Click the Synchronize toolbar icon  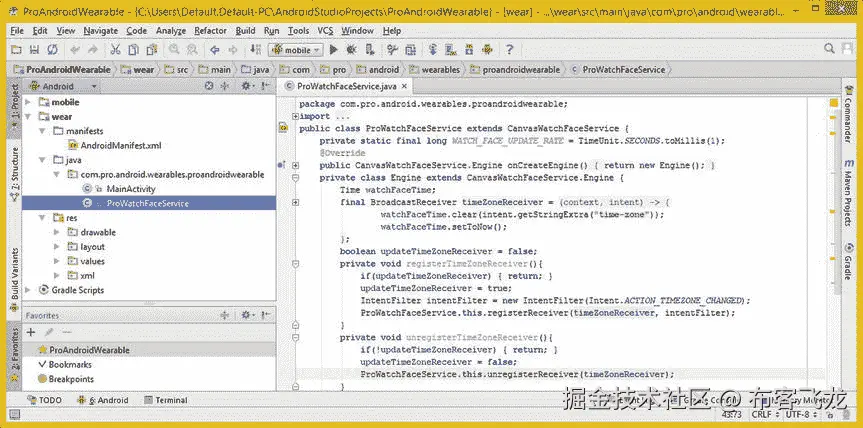(x=52, y=50)
